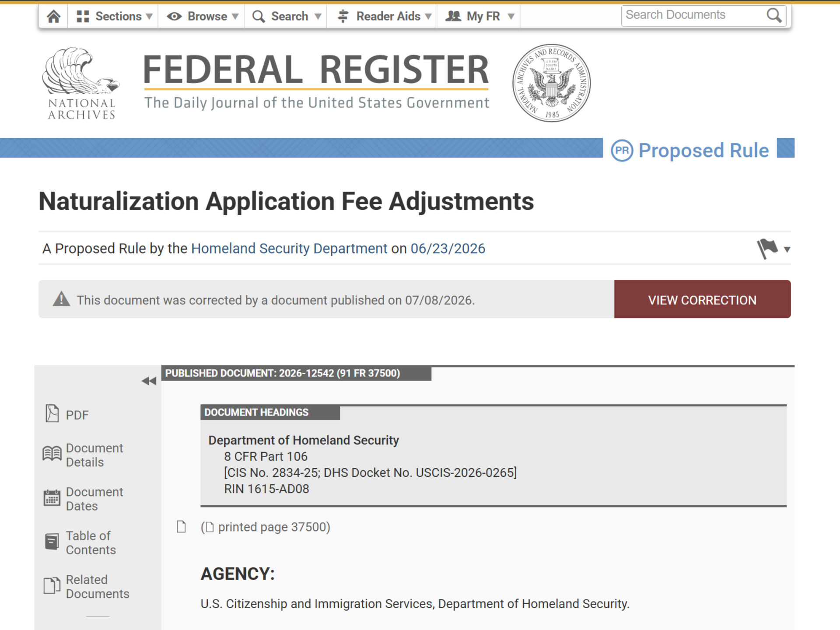Open the Search menu
This screenshot has height=630, width=840.
tap(286, 16)
